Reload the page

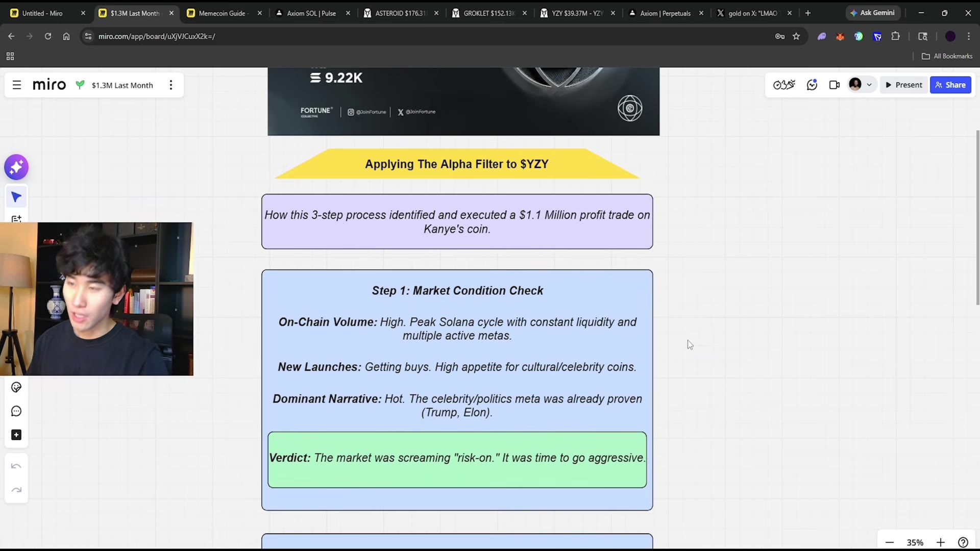pyautogui.click(x=48, y=36)
